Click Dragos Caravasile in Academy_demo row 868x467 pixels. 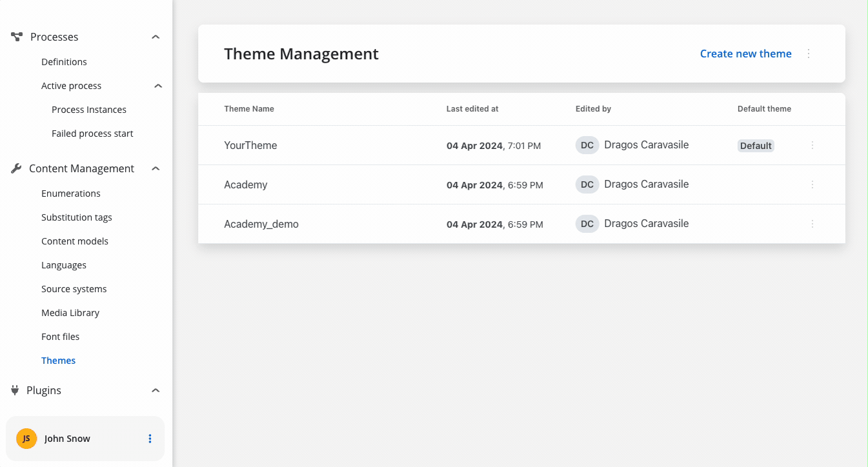[x=647, y=224]
